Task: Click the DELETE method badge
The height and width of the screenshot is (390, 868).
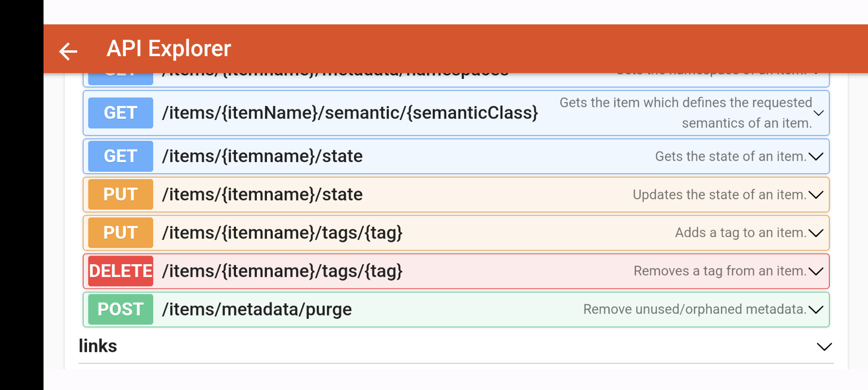Action: tap(120, 271)
